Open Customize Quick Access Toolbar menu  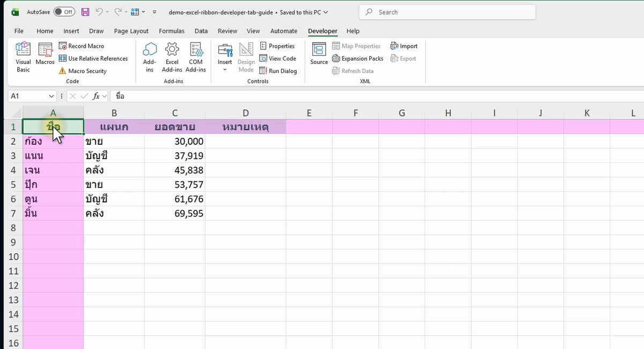point(155,12)
